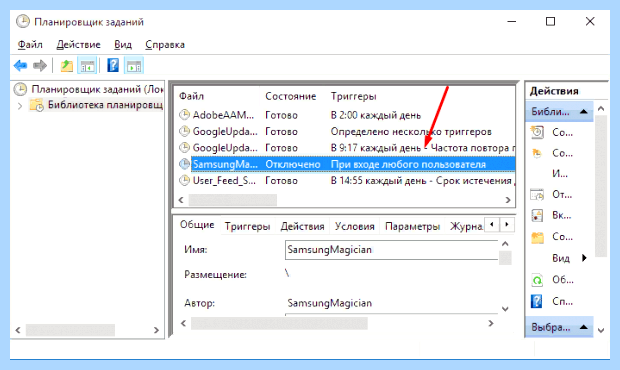Open the Справка menu
620x370 pixels.
click(x=165, y=45)
